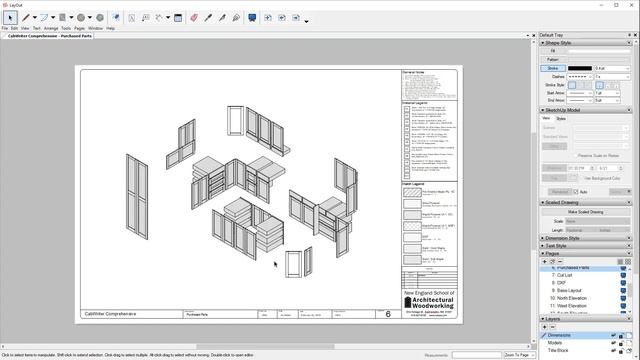Viewport: 640px width, 360px height.
Task: Switch to Styles tab in SketchUp Model
Action: pyautogui.click(x=561, y=119)
